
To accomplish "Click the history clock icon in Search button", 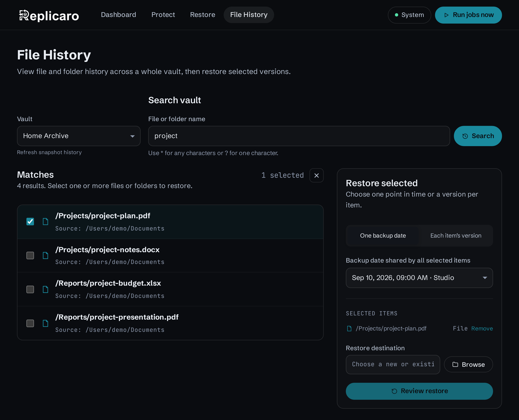I will click(465, 136).
